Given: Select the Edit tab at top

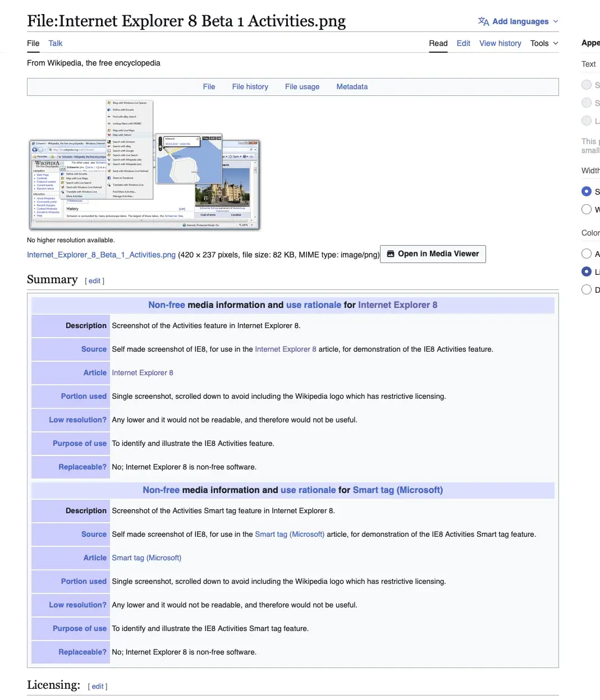Looking at the screenshot, I should point(463,43).
